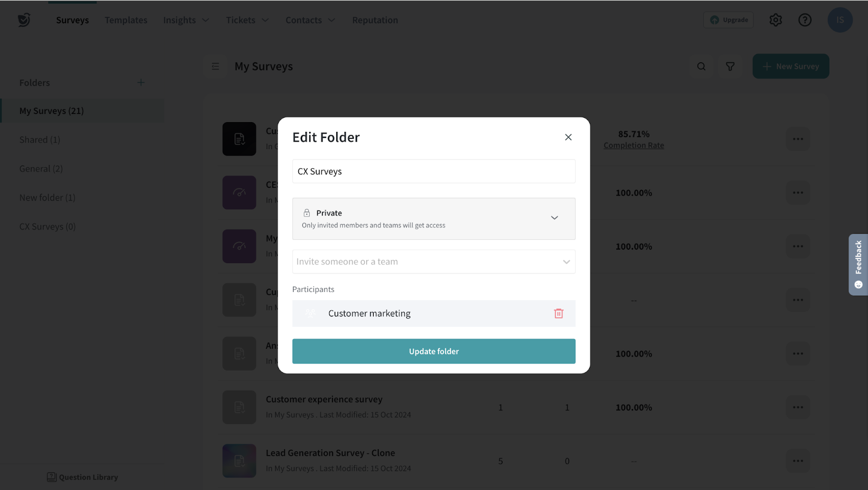
Task: Open the Feedback side tab
Action: coord(858,264)
